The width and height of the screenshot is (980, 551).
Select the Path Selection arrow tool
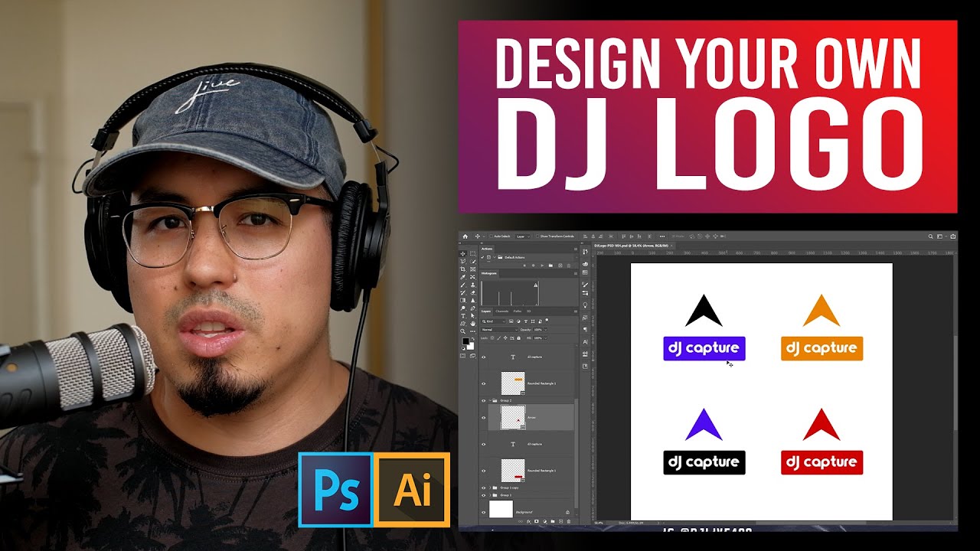pyautogui.click(x=472, y=316)
